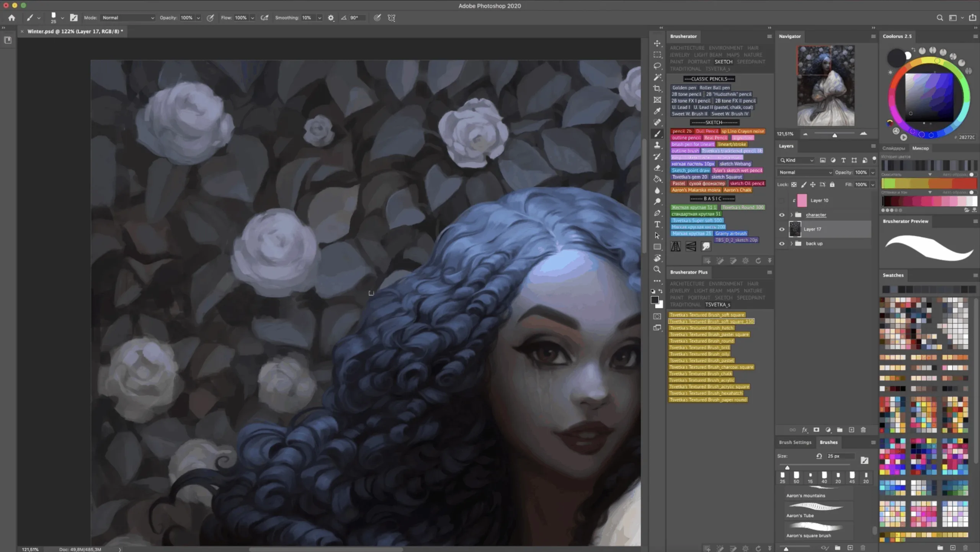Screen dimensions: 980x552
Task: Hide Layer 17 visibility eye
Action: tap(782, 229)
